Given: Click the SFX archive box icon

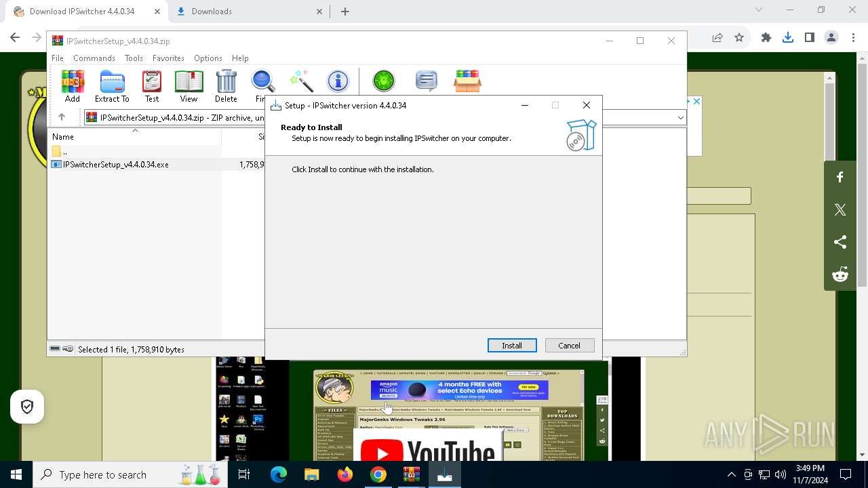Looking at the screenshot, I should [x=467, y=81].
